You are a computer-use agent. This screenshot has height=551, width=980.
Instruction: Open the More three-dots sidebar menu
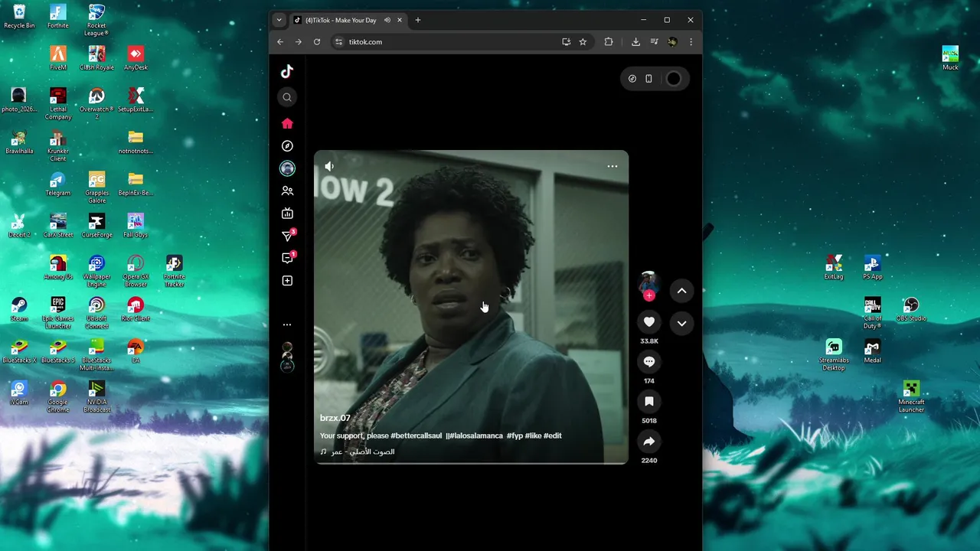287,324
